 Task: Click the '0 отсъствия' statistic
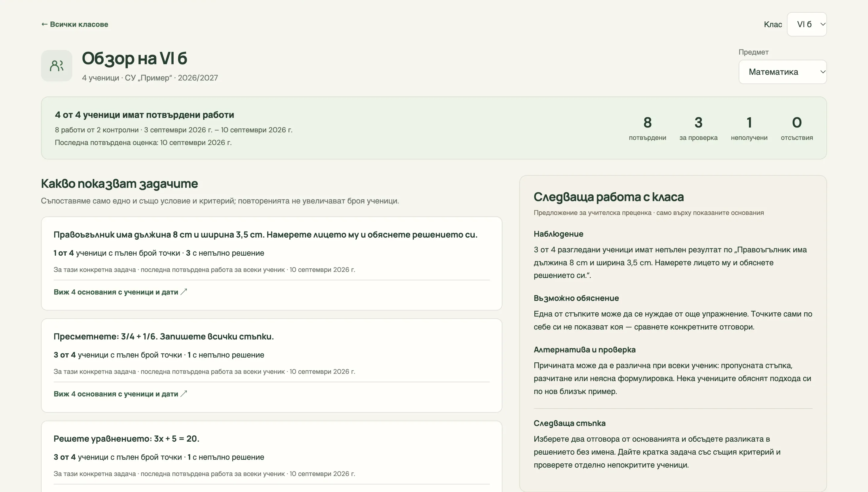[x=797, y=128]
